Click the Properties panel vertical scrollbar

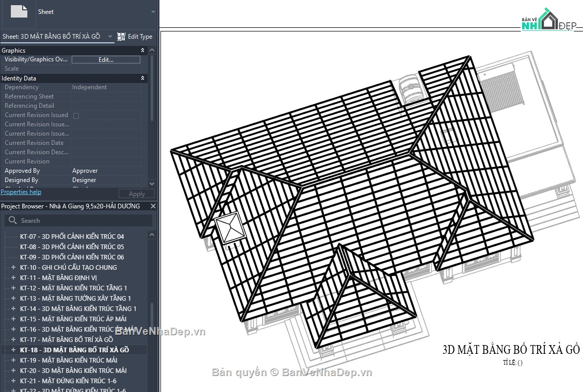click(x=152, y=88)
